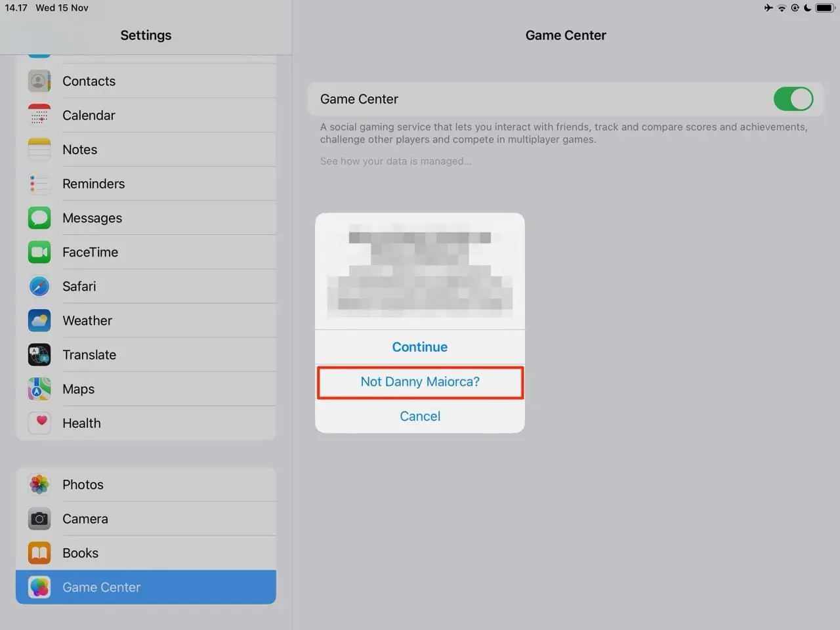Select the highlighted Game Center menu item

(101, 587)
